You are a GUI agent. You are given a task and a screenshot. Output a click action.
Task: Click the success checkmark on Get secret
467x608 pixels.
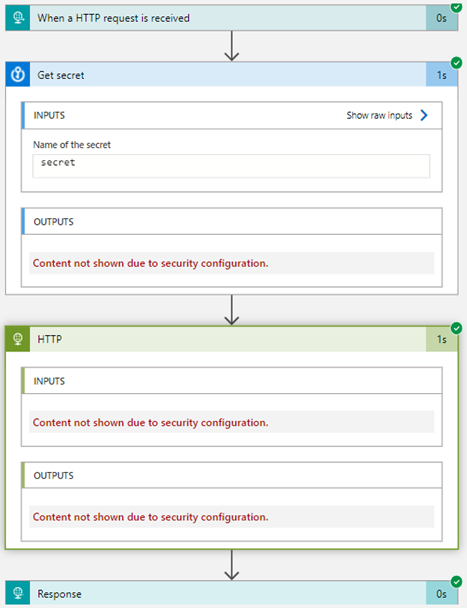457,62
